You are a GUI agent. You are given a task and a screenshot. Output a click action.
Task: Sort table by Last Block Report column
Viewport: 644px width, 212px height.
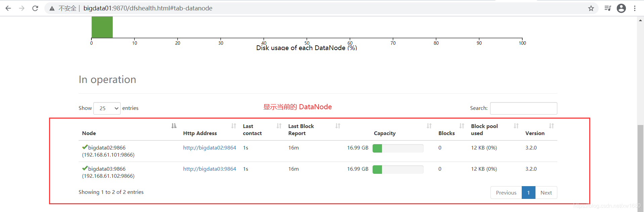(x=338, y=126)
